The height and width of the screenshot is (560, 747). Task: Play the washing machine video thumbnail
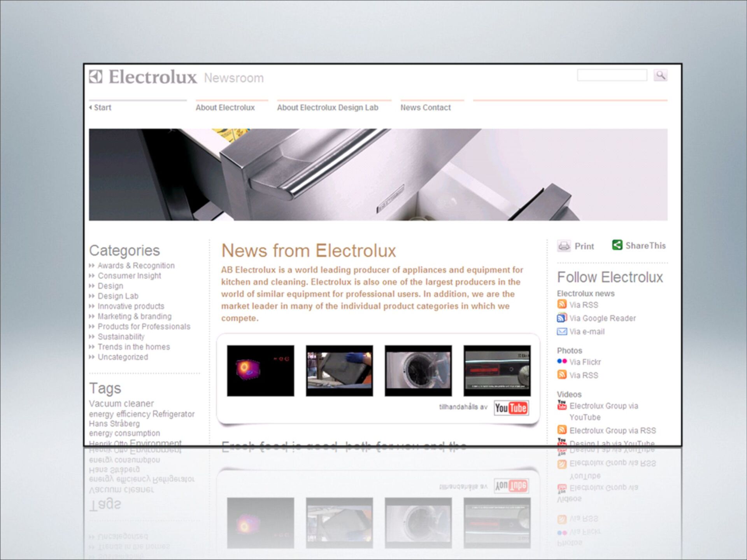418,371
